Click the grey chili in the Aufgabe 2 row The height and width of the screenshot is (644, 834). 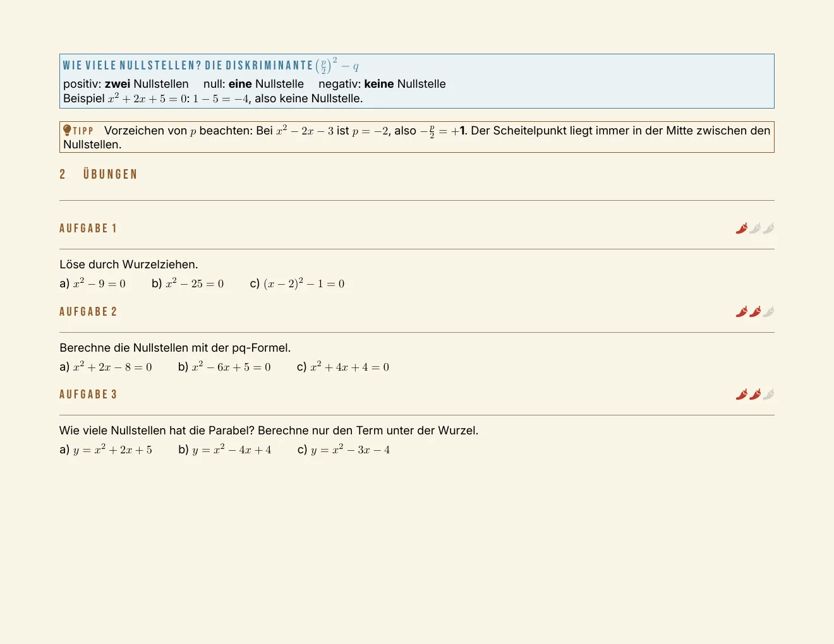tap(768, 312)
